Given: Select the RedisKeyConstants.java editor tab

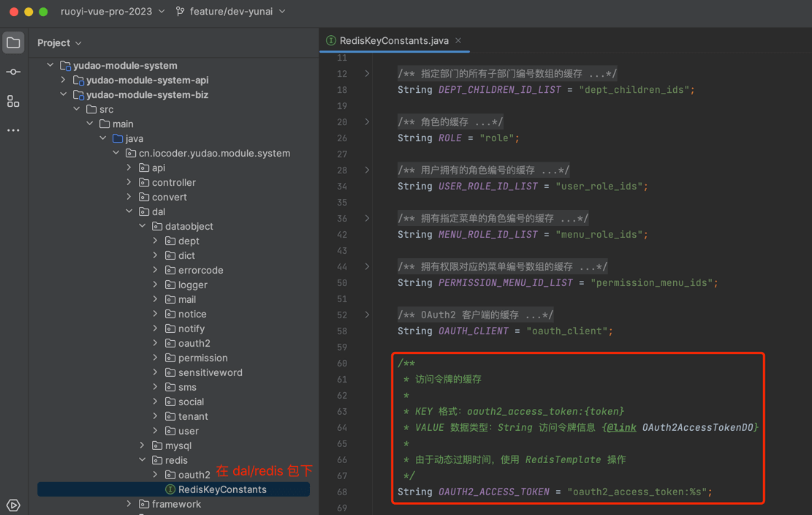Looking at the screenshot, I should point(394,41).
